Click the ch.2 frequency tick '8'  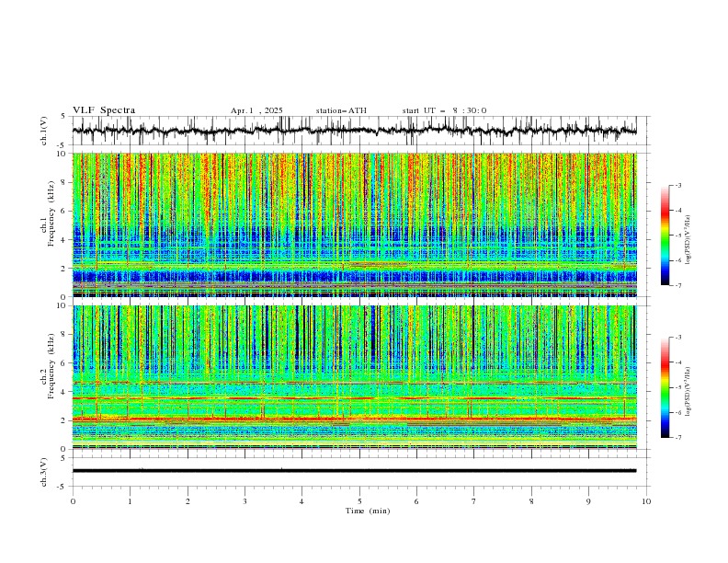(x=64, y=335)
